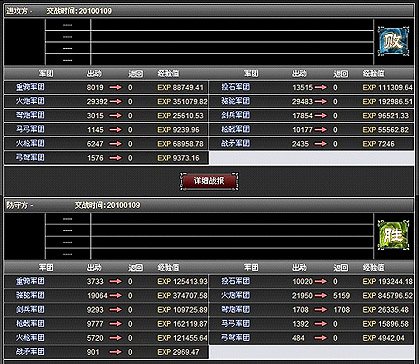420x364 pixels.
Task: Click EXP 4942.04 value
Action: point(384,338)
